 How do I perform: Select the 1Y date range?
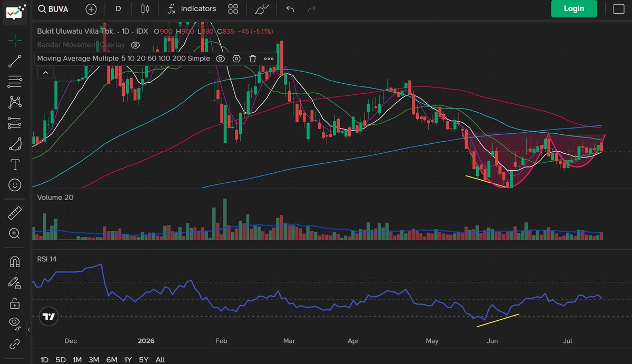(x=128, y=360)
